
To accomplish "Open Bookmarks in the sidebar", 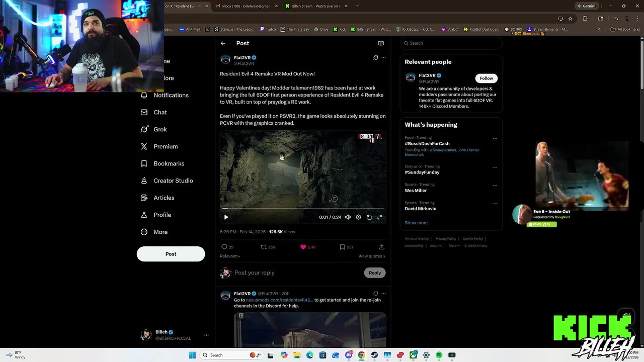I will pos(163,163).
